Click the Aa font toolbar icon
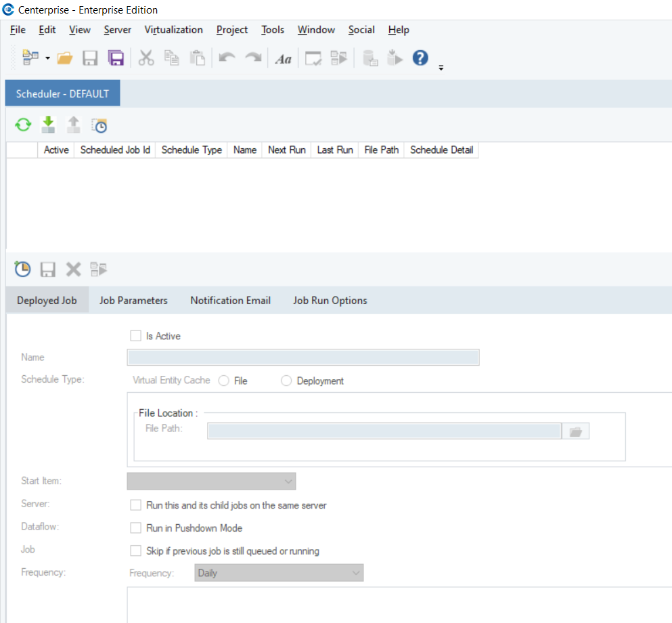672x623 pixels. pyautogui.click(x=283, y=59)
